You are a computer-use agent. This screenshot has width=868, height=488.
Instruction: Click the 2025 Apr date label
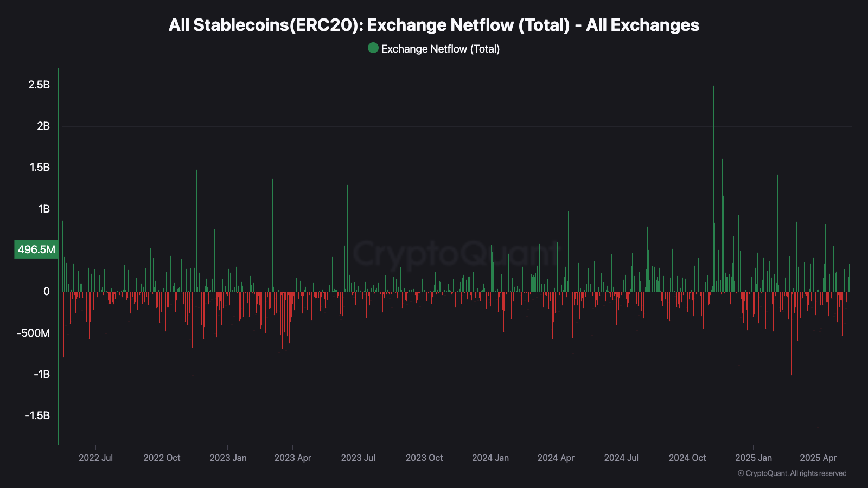click(818, 458)
